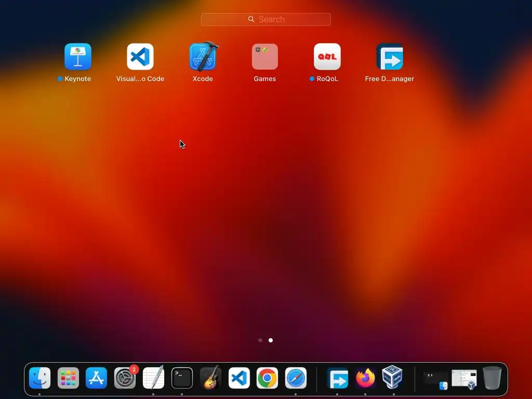Click the Launchpad search field

(265, 19)
